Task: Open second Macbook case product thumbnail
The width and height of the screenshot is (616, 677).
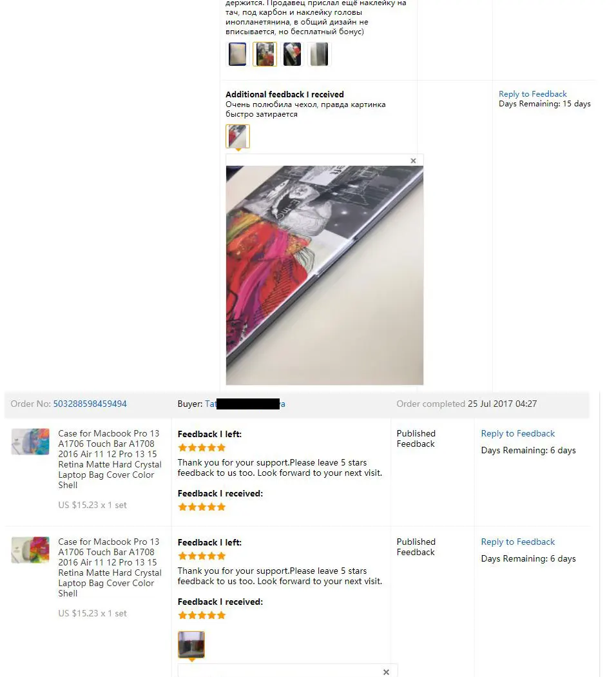Action: tap(30, 549)
